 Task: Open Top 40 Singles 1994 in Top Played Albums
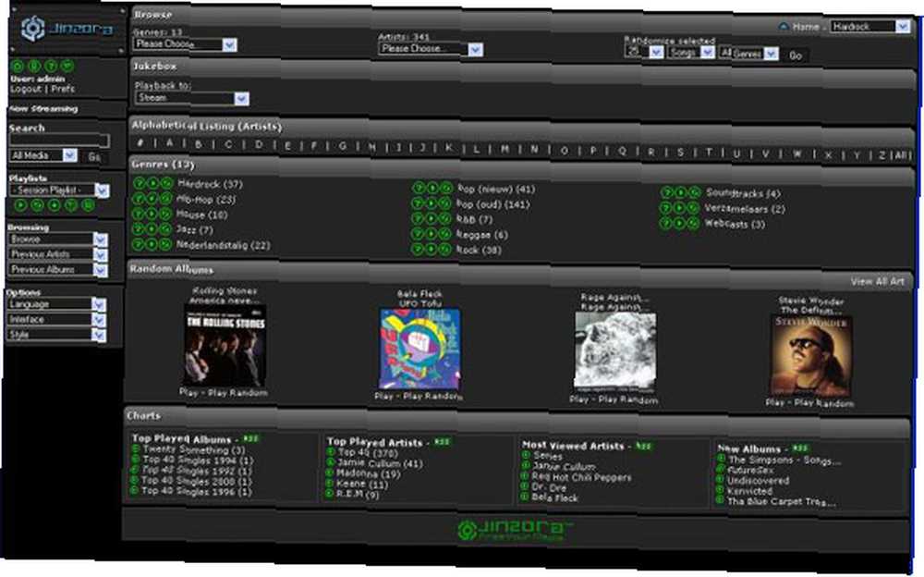point(198,460)
